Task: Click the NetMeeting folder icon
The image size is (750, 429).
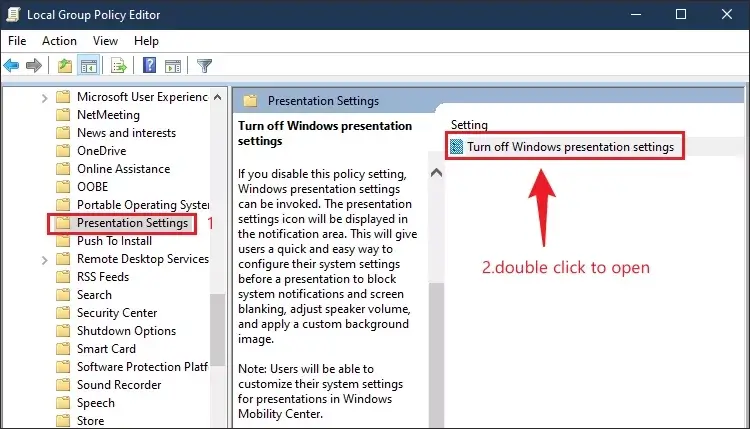Action: tap(63, 115)
